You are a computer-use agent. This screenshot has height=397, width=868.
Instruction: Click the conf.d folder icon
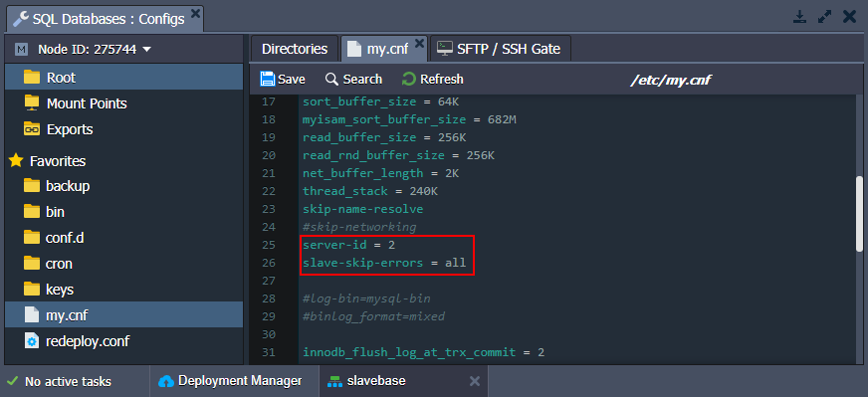pos(32,238)
